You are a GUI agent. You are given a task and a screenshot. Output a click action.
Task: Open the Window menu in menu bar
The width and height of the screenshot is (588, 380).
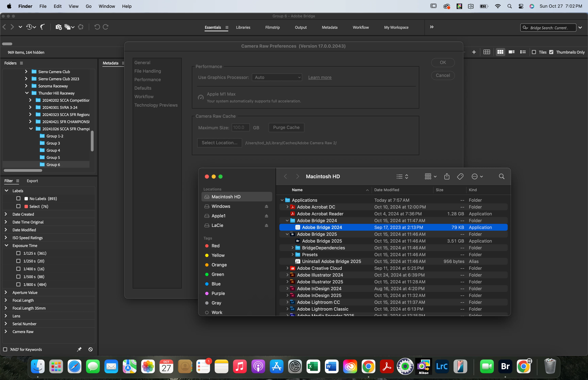tap(107, 6)
